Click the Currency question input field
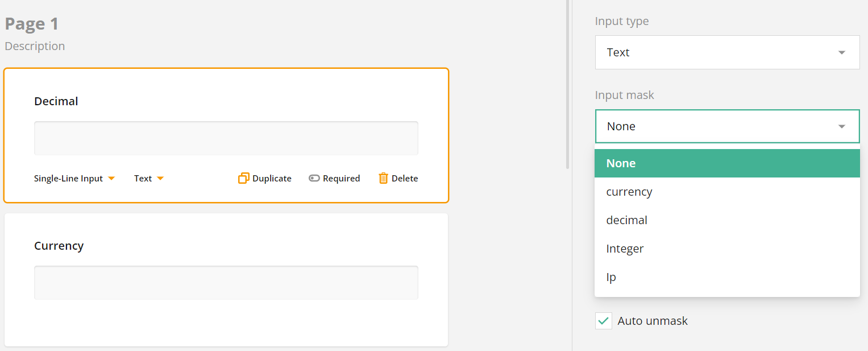The height and width of the screenshot is (351, 868). pos(226,282)
